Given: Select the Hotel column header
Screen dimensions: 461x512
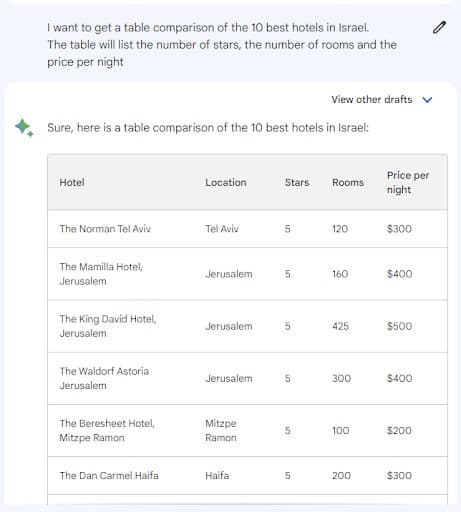Looking at the screenshot, I should [x=72, y=182].
